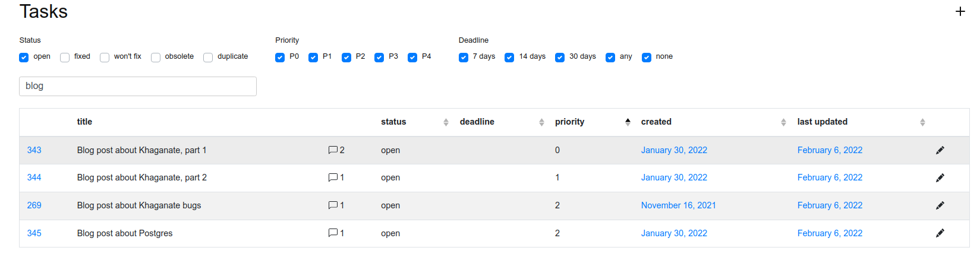The image size is (980, 276).
Task: Click comment icon for Blog post about Postgres
Action: (333, 233)
